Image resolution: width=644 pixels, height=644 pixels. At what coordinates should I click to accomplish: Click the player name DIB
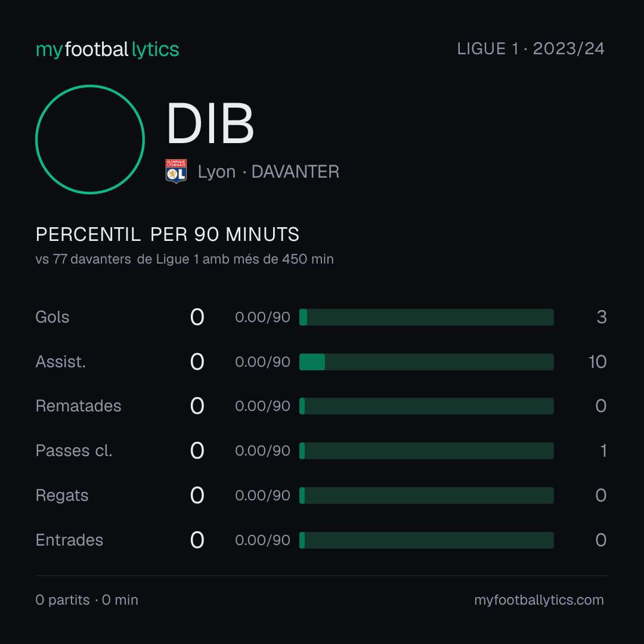(210, 123)
